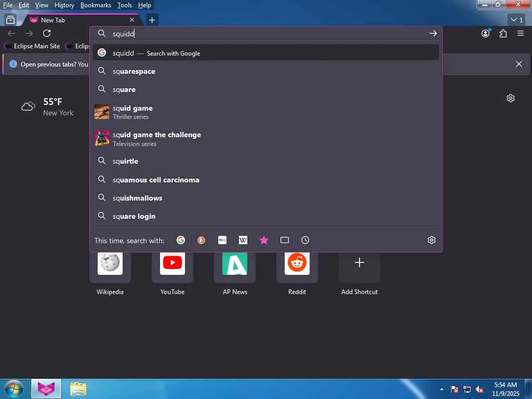
Task: Choose the 'square login' suggestion
Action: (266, 216)
